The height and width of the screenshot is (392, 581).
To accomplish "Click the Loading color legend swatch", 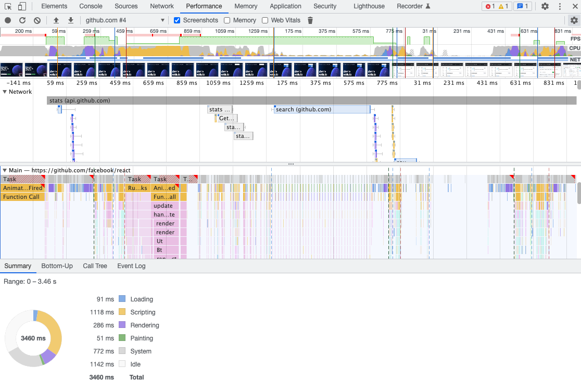I will click(122, 299).
